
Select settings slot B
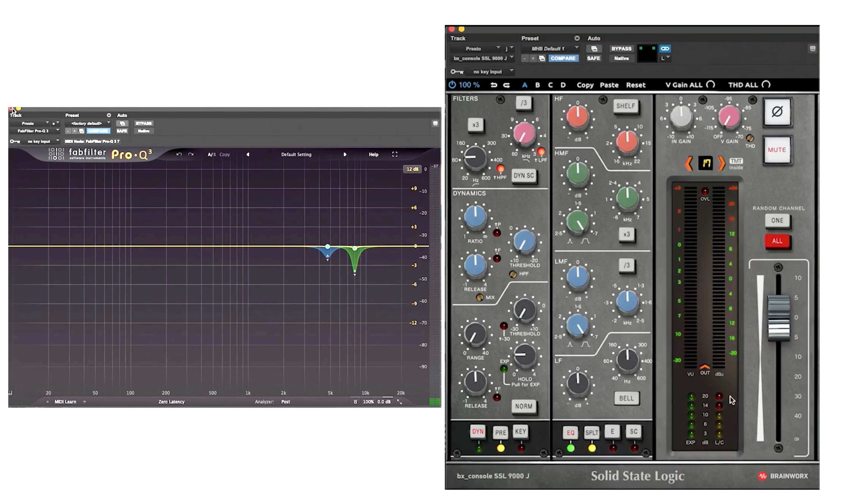click(x=537, y=85)
